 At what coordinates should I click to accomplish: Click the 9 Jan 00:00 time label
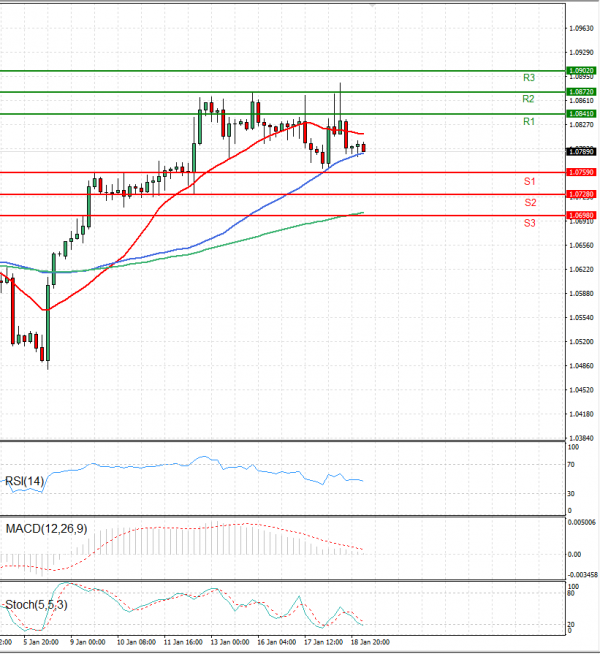(88, 642)
